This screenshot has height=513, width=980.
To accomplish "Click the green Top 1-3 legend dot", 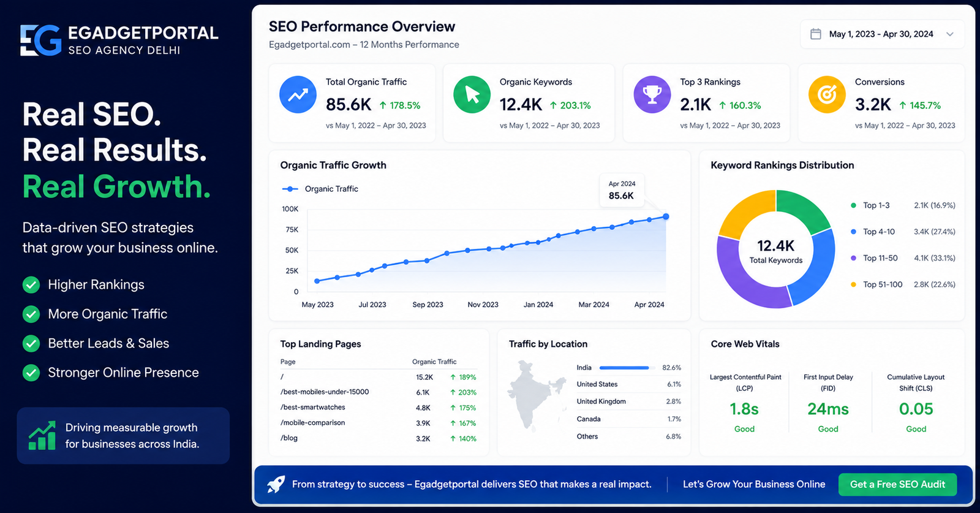I will (853, 205).
